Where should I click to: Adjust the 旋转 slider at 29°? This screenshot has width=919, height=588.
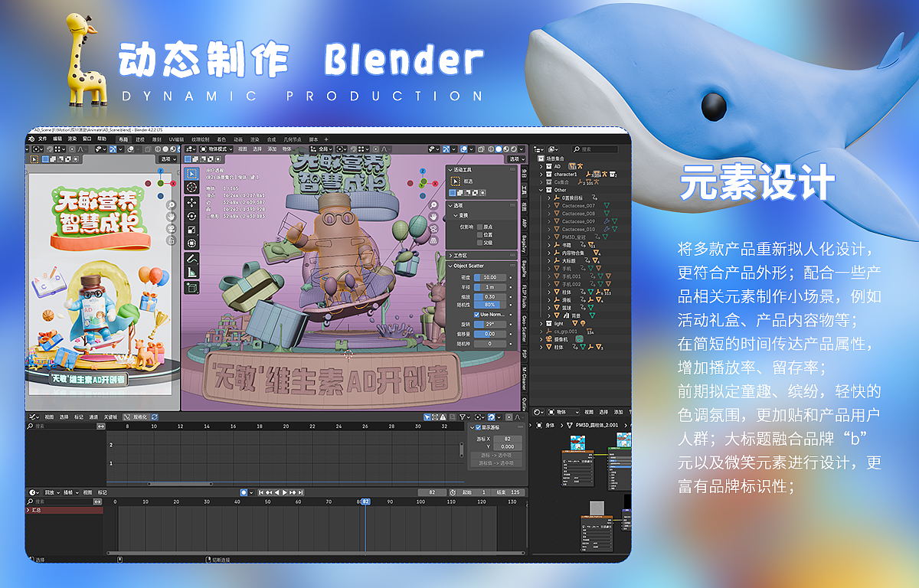(490, 325)
